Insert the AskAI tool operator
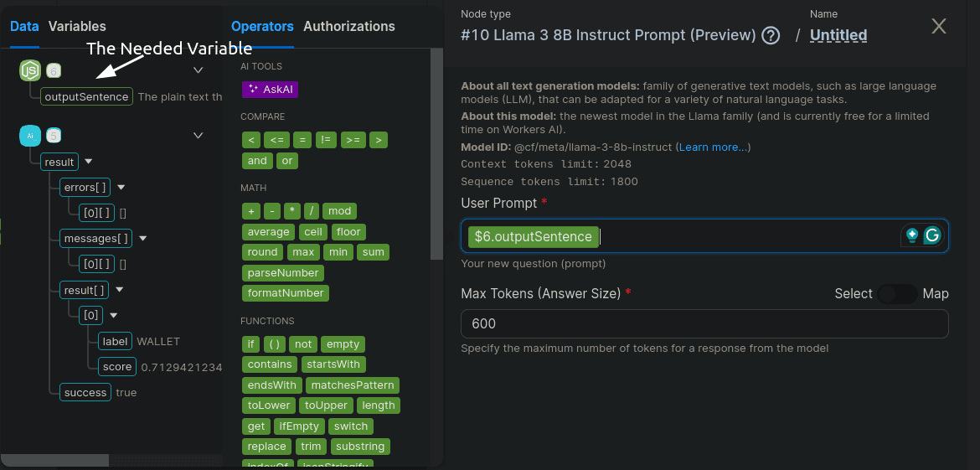 [x=270, y=89]
